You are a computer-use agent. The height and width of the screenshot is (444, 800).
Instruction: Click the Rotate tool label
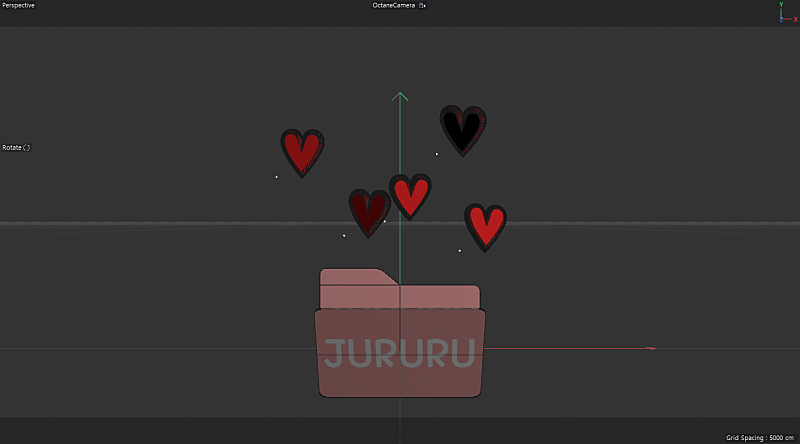[16, 147]
